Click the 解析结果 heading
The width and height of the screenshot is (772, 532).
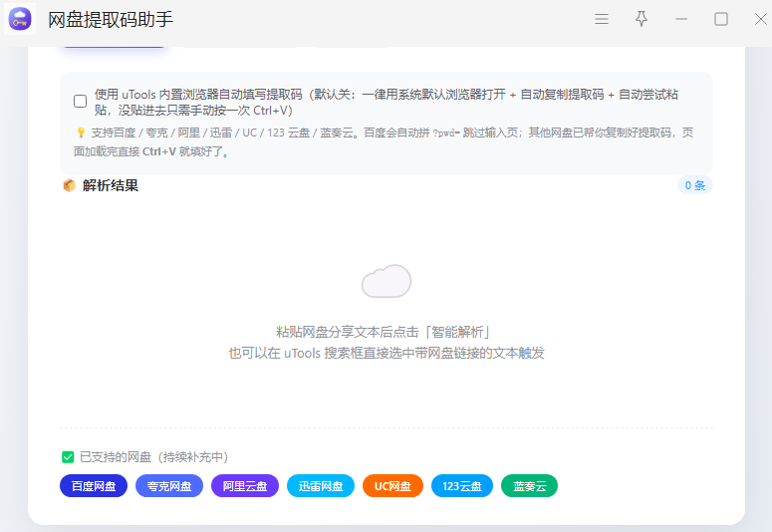tap(111, 185)
